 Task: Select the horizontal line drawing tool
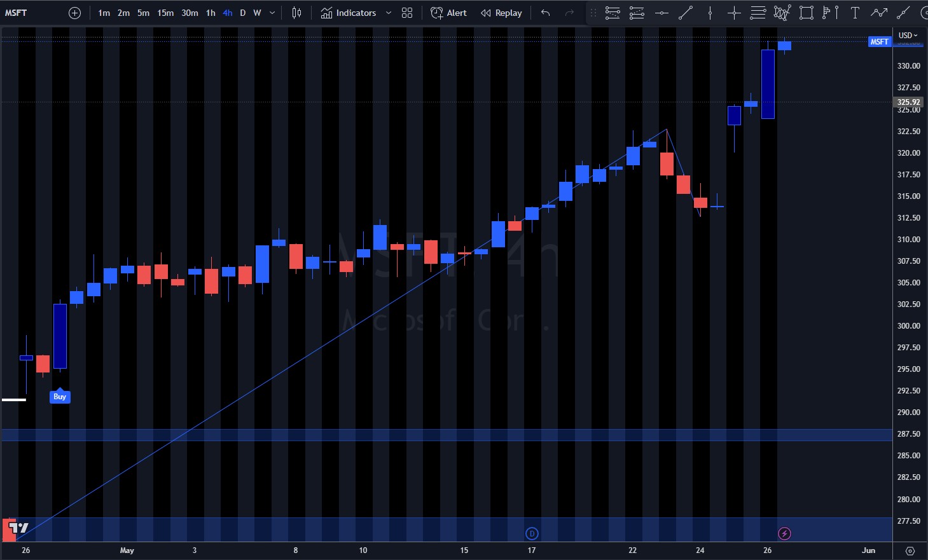pyautogui.click(x=661, y=13)
